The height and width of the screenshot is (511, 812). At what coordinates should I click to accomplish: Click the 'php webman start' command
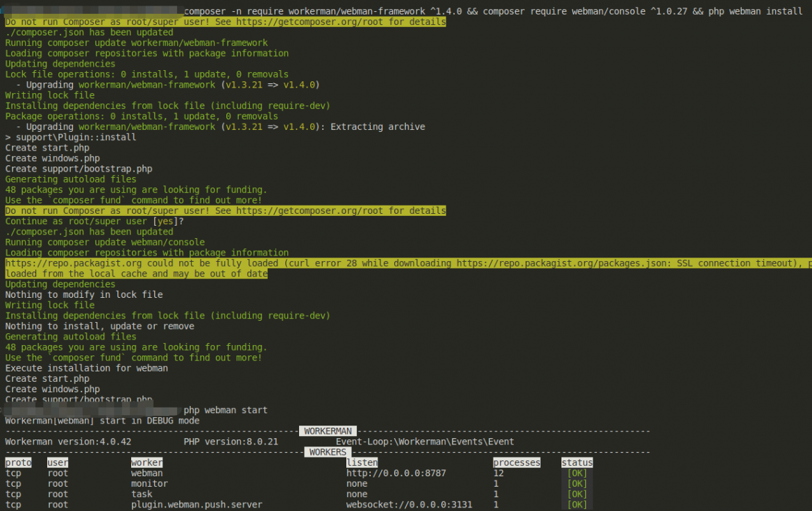pyautogui.click(x=226, y=410)
